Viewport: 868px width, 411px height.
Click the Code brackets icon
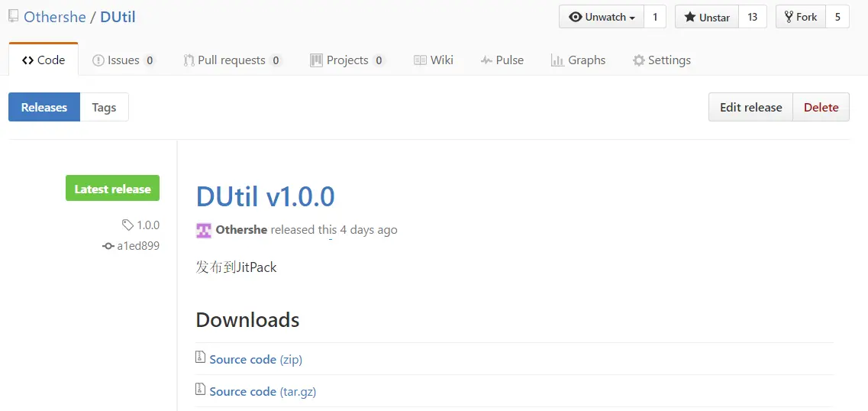click(x=27, y=60)
